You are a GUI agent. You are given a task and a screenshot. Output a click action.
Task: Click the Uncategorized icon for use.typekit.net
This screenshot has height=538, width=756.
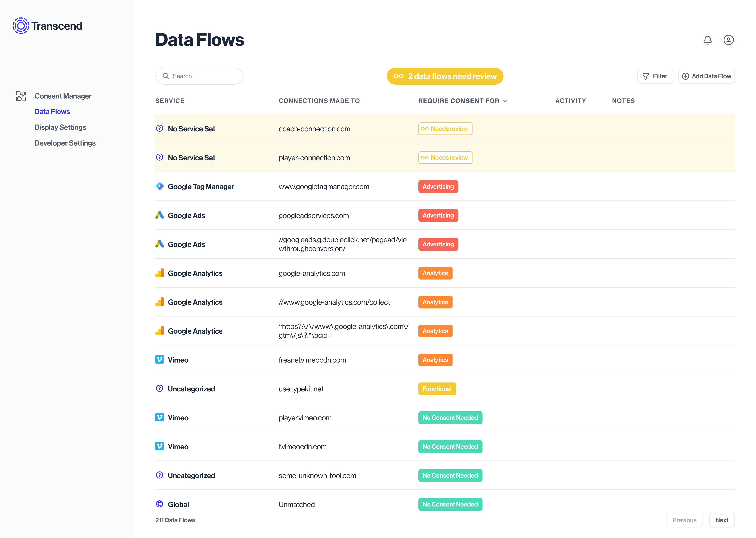click(x=160, y=389)
